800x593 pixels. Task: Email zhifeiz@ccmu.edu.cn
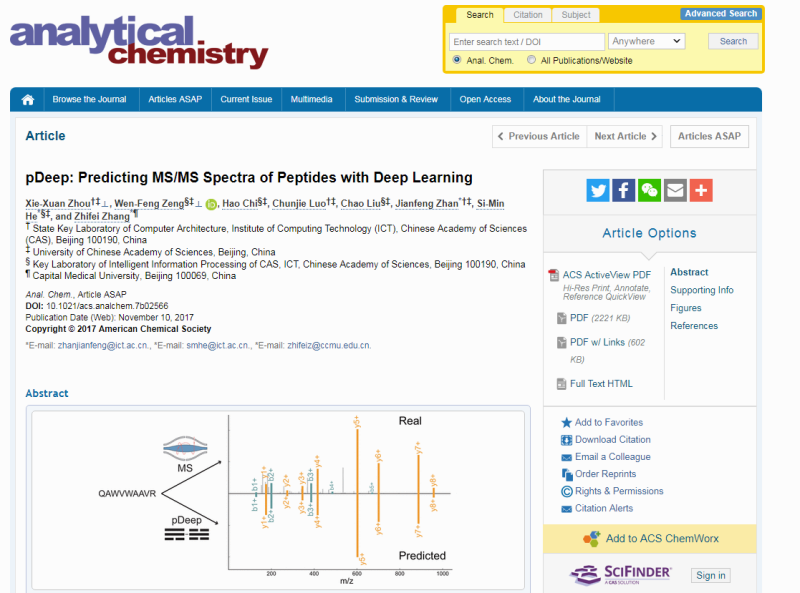click(x=329, y=345)
